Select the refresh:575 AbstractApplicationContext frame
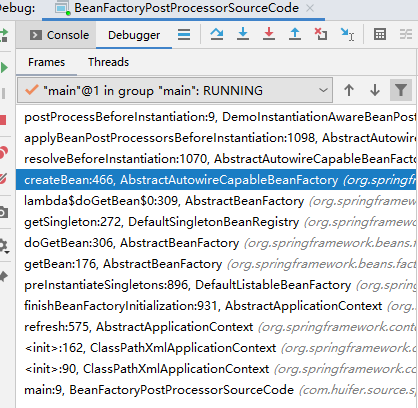The image size is (418, 408). pos(217,327)
